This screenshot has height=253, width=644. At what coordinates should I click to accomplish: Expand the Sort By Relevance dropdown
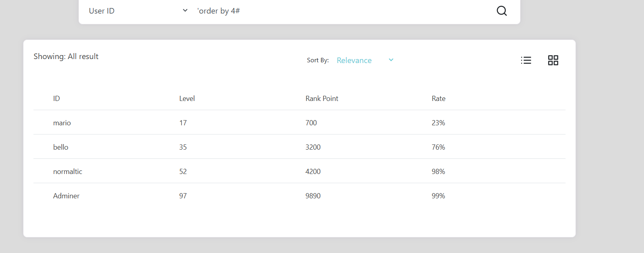(x=365, y=60)
